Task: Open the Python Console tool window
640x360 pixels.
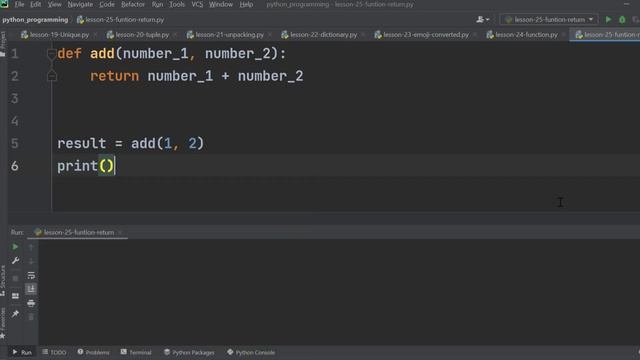Action: [251, 352]
